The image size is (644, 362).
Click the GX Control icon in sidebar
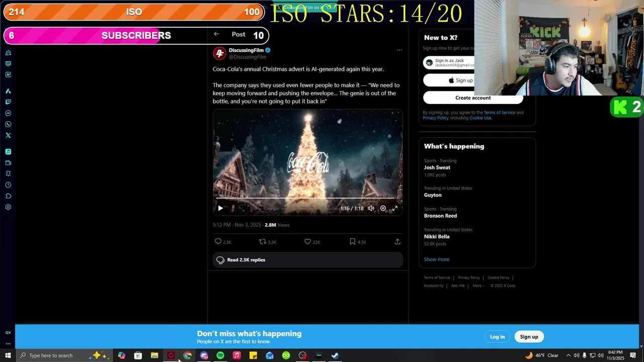pyautogui.click(x=8, y=64)
